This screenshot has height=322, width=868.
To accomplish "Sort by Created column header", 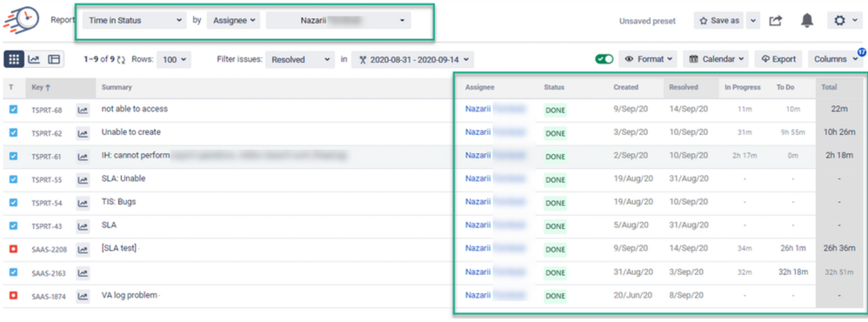I will pos(625,88).
